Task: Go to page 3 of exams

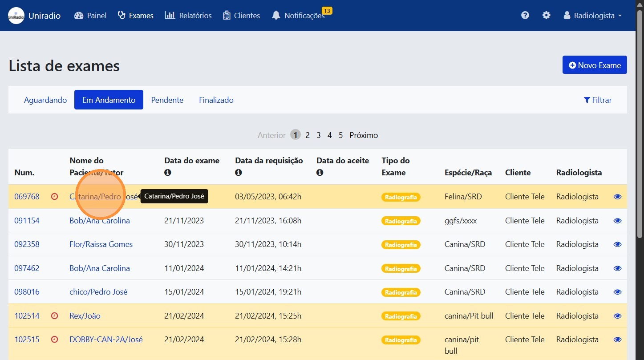Action: point(319,135)
